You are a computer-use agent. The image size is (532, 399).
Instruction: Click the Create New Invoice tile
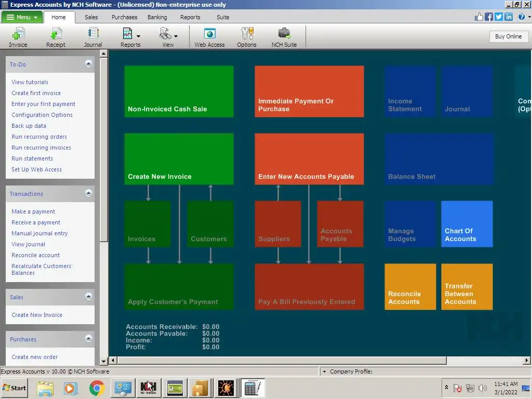click(179, 159)
